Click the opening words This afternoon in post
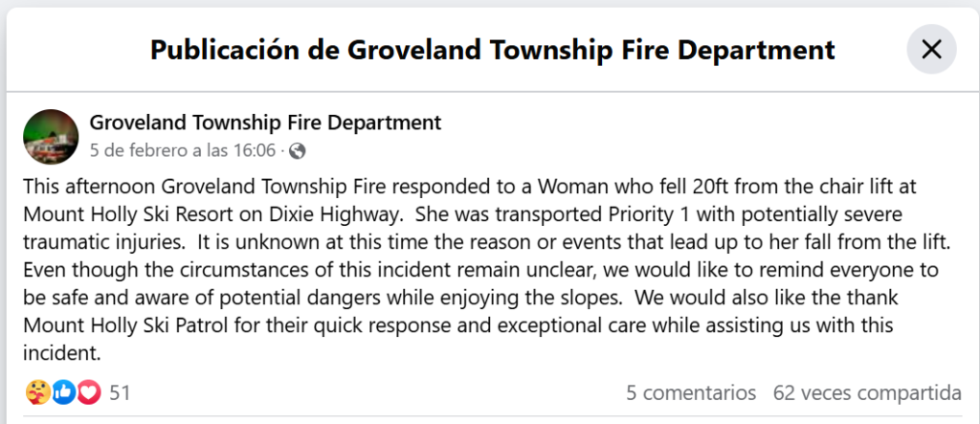 (x=90, y=187)
